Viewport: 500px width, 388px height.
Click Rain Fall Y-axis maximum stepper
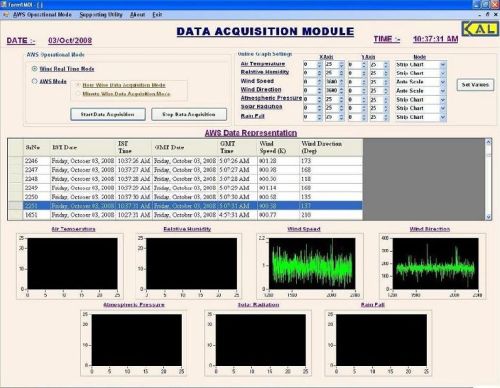(x=386, y=117)
